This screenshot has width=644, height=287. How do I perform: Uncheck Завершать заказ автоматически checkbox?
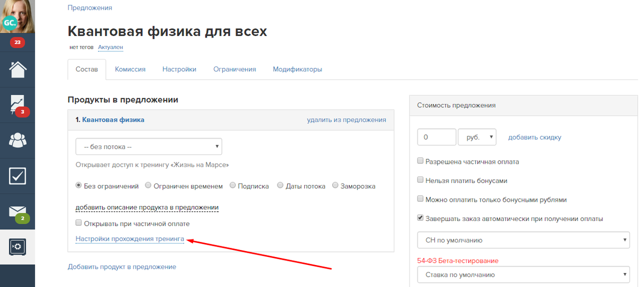coord(420,218)
